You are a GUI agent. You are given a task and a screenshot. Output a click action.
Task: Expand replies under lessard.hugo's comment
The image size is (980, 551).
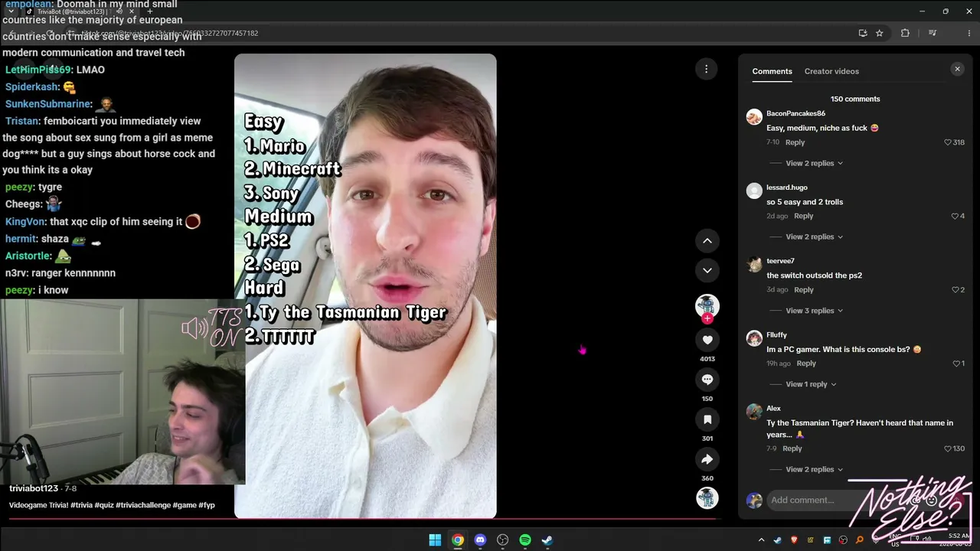click(x=814, y=236)
